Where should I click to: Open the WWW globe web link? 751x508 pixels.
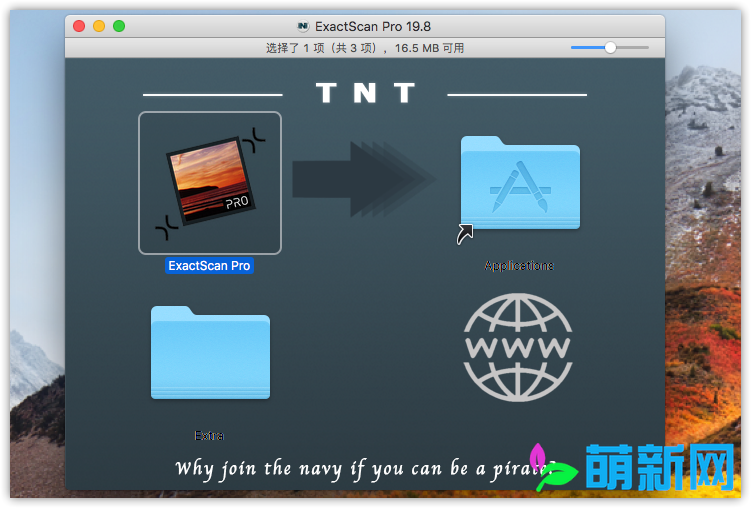pos(518,348)
